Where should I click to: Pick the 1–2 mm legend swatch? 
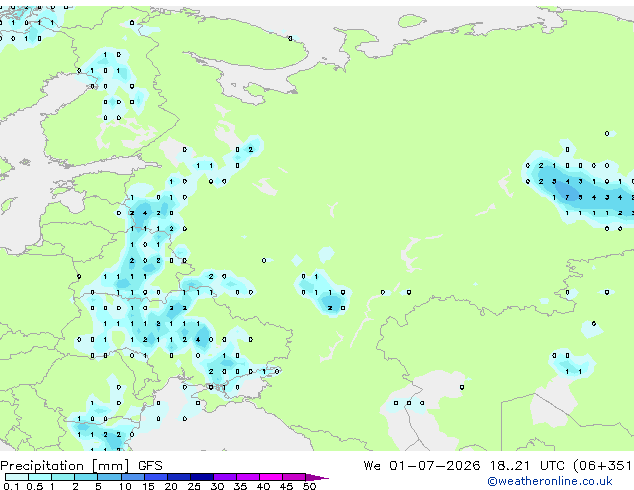63,477
